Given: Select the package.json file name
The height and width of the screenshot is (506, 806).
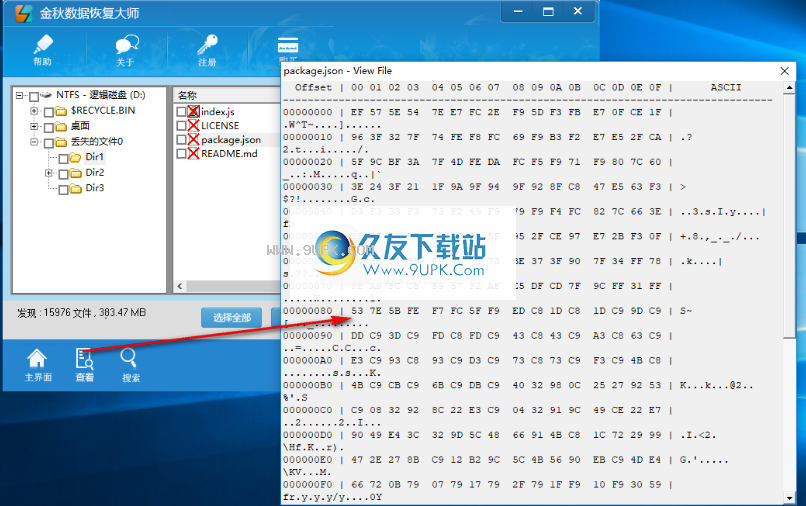Looking at the screenshot, I should tap(231, 140).
